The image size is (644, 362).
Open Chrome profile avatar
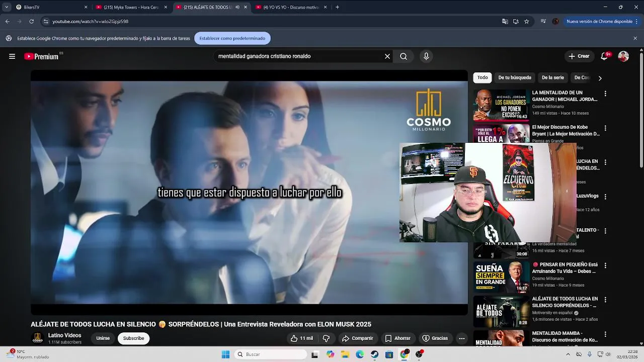point(555,22)
